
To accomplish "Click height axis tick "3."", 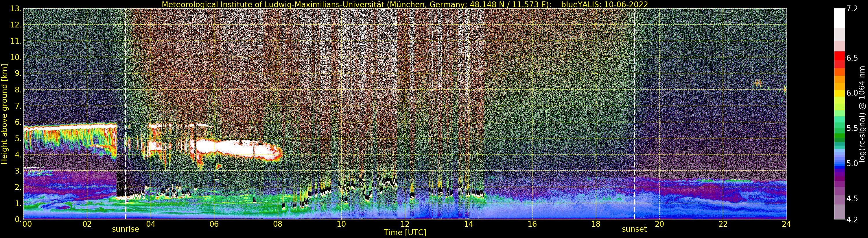I will point(18,171).
